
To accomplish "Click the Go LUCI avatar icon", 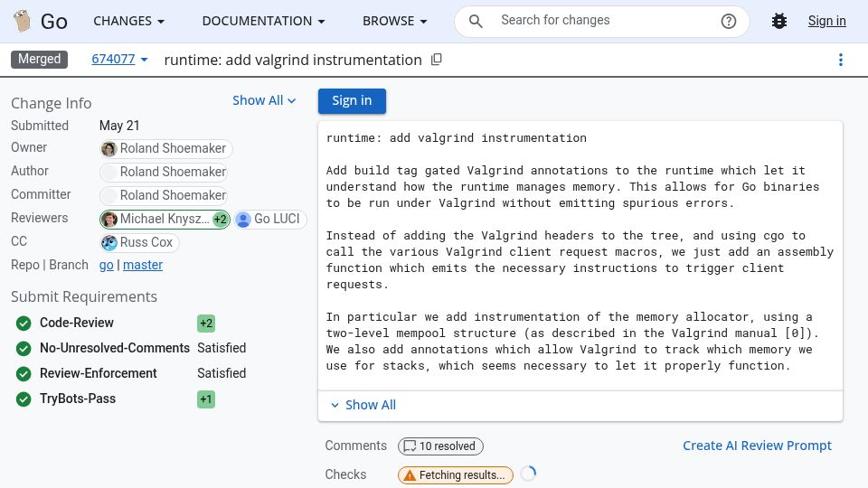I will [243, 220].
